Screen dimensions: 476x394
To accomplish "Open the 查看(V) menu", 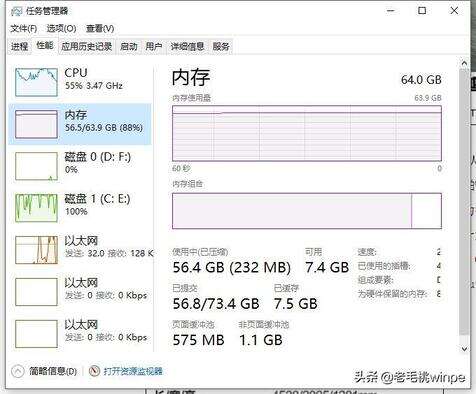I will point(100,29).
